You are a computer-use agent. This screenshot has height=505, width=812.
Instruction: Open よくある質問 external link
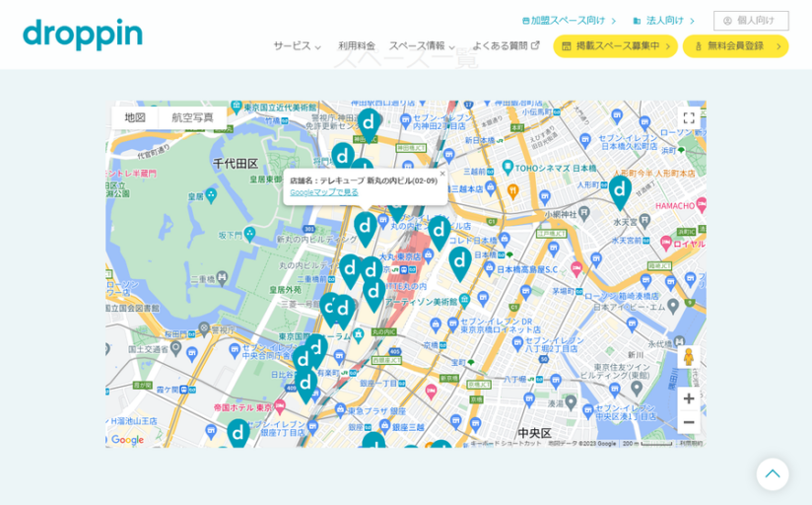506,45
